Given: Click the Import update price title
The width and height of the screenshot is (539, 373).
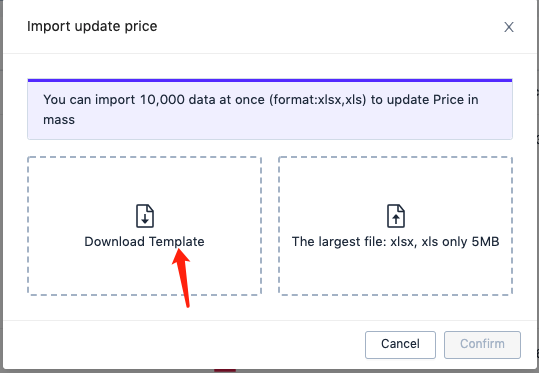Looking at the screenshot, I should [x=92, y=26].
